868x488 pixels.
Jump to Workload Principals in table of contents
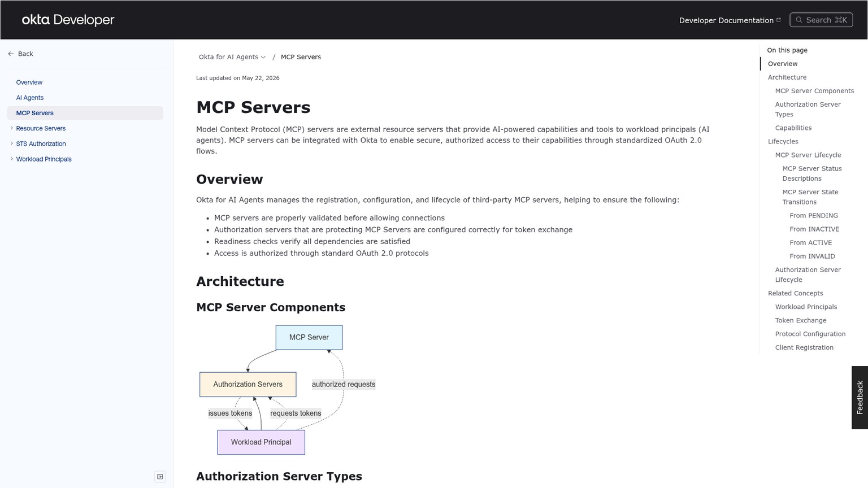pyautogui.click(x=806, y=307)
